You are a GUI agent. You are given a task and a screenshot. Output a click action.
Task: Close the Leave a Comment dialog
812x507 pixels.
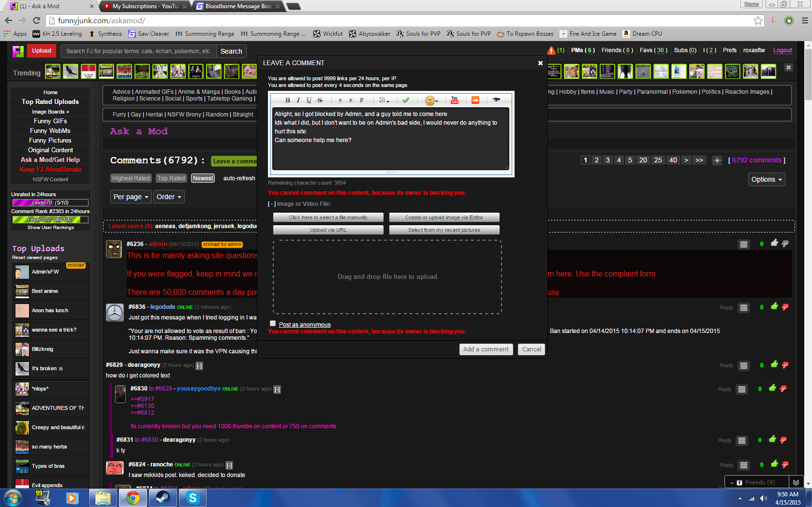pyautogui.click(x=540, y=63)
